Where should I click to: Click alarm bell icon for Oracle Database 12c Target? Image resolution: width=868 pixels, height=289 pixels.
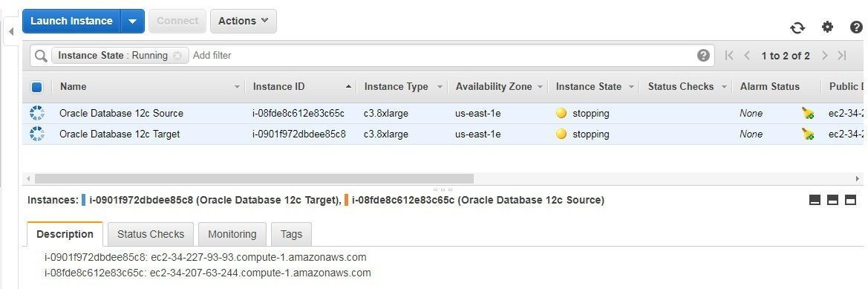(x=808, y=134)
